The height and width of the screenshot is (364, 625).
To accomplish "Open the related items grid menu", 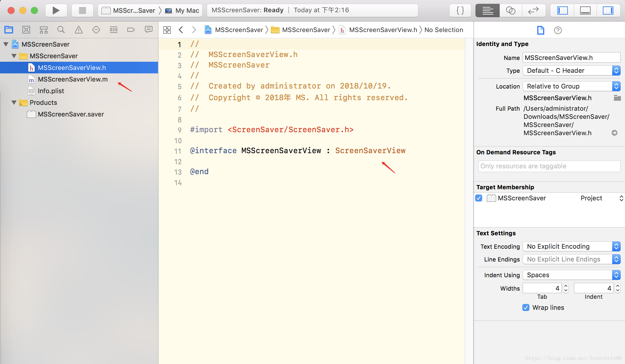I will point(167,30).
